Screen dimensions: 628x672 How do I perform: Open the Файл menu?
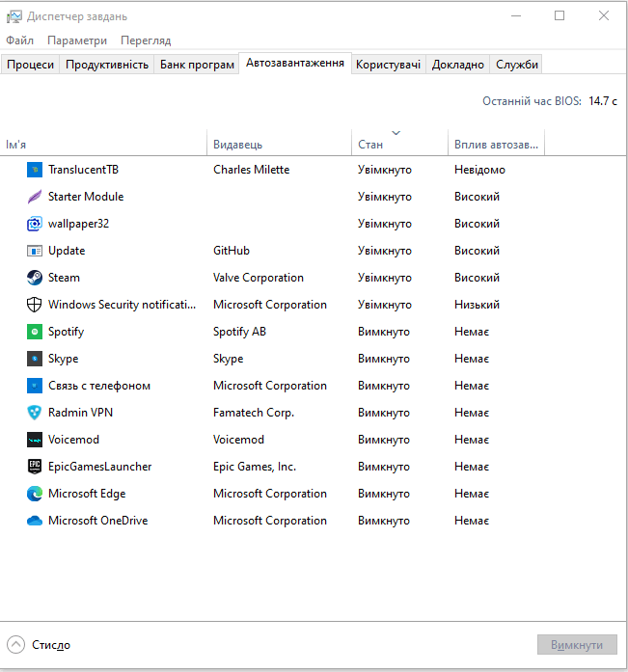pos(19,40)
